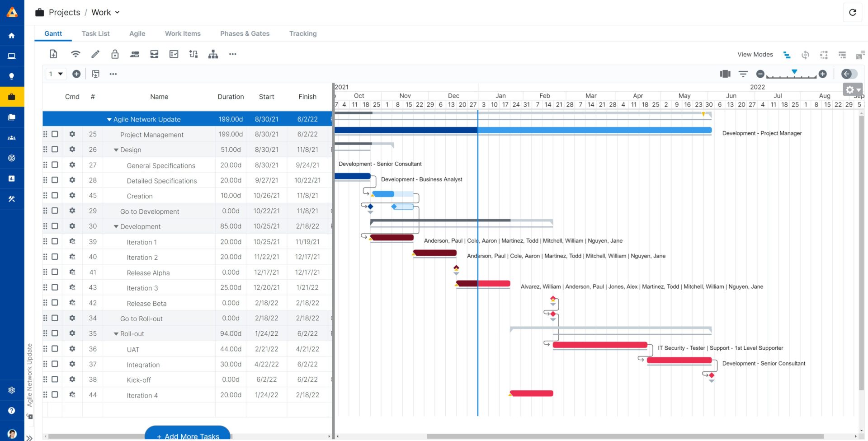Click the lock icon in toolbar
868x441 pixels.
pos(115,54)
